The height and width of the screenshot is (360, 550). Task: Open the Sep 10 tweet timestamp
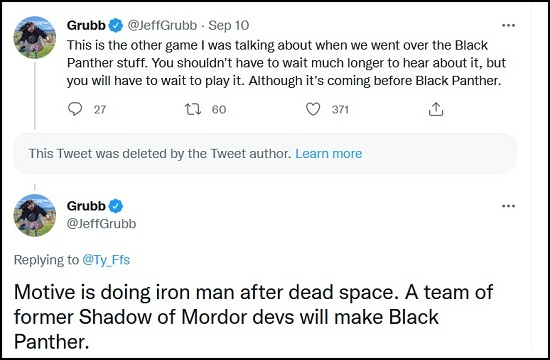[229, 25]
